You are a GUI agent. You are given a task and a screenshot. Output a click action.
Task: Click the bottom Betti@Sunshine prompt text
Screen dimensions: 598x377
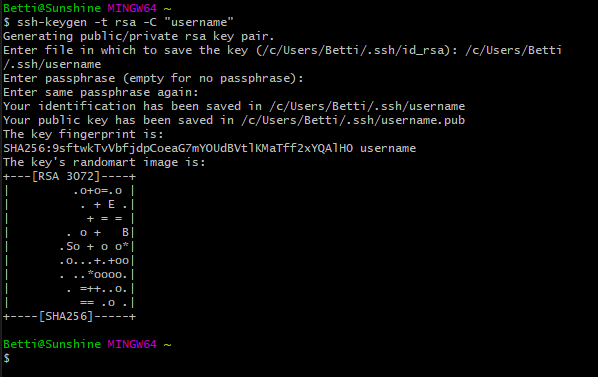(x=52, y=344)
